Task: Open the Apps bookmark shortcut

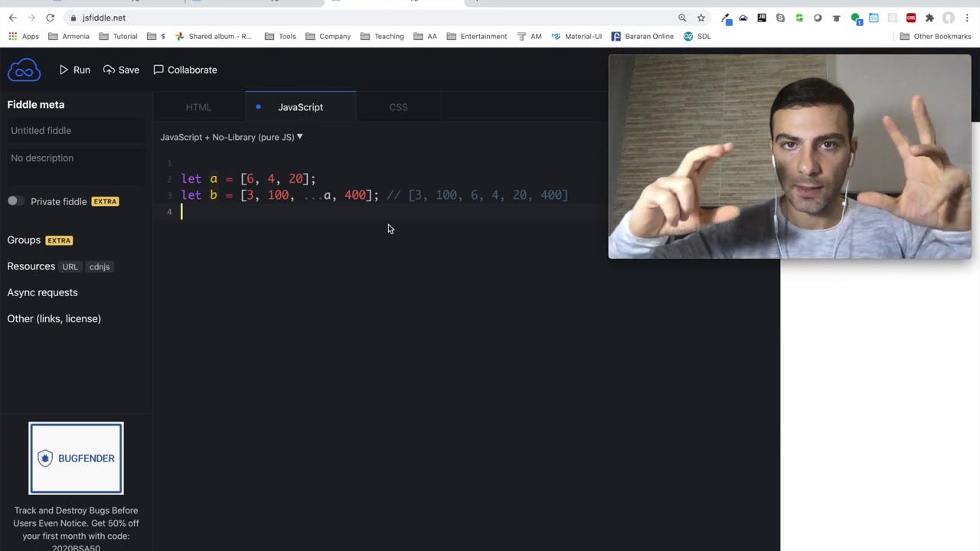Action: [x=24, y=36]
